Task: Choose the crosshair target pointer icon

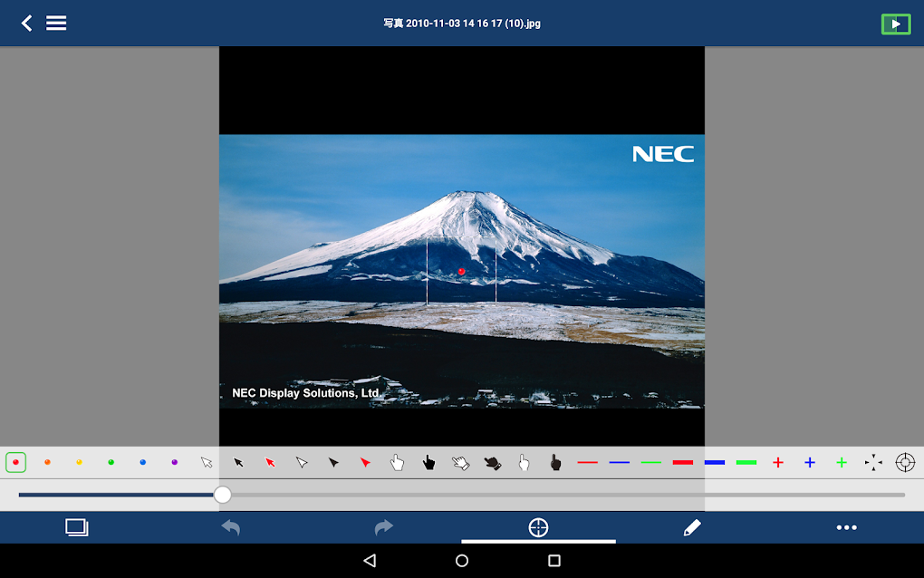Action: click(x=904, y=462)
